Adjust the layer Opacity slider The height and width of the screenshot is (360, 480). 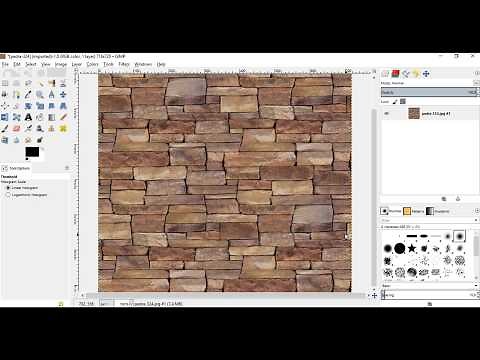pos(429,92)
